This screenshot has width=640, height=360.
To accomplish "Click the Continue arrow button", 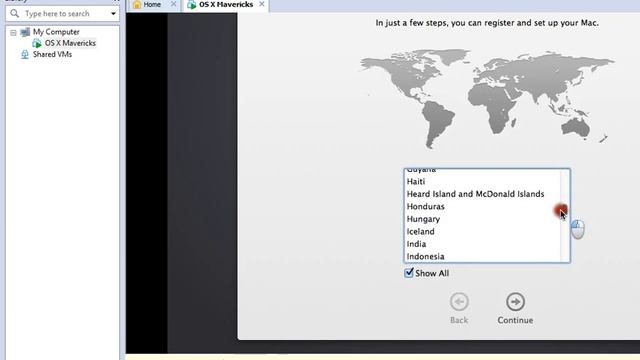I will [x=515, y=302].
